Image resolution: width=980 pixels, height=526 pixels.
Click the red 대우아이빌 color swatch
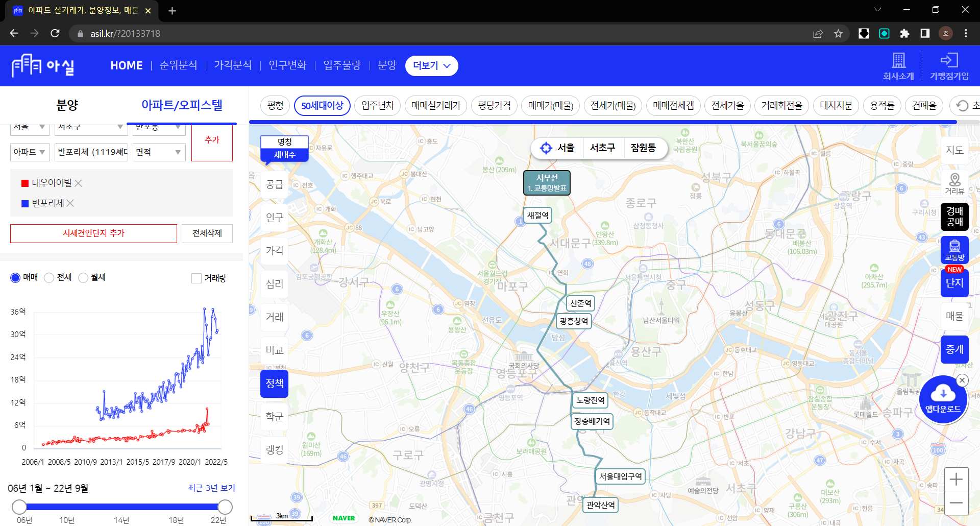pos(25,183)
